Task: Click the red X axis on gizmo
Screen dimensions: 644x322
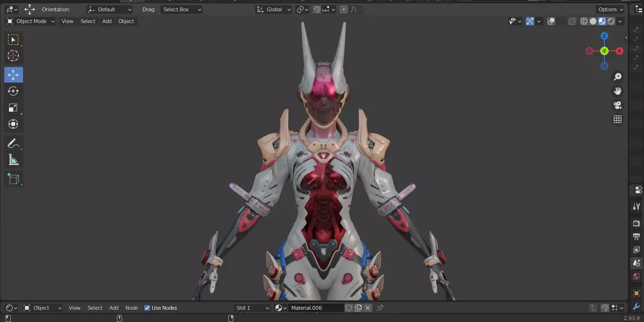Action: pos(619,51)
